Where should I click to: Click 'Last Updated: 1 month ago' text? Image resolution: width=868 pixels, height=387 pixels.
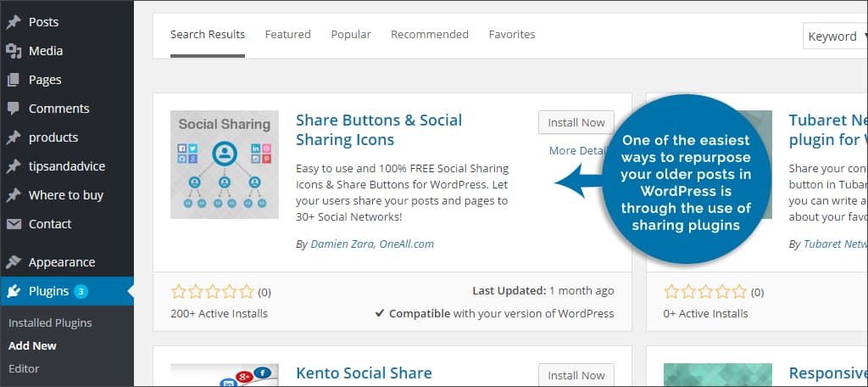[543, 290]
